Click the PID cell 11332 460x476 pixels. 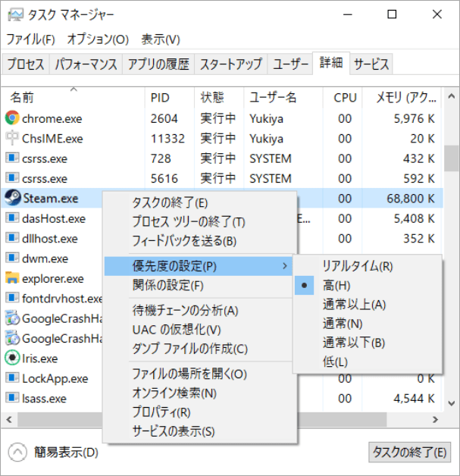167,139
